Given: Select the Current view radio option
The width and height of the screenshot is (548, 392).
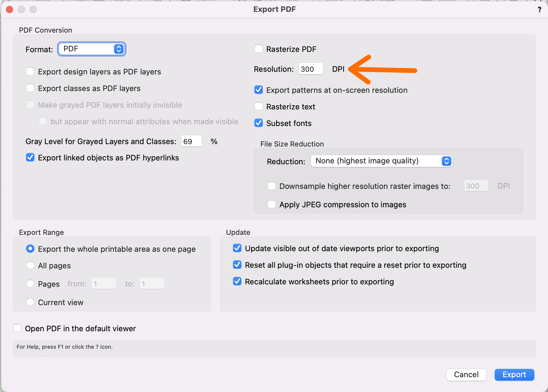Looking at the screenshot, I should [x=30, y=302].
